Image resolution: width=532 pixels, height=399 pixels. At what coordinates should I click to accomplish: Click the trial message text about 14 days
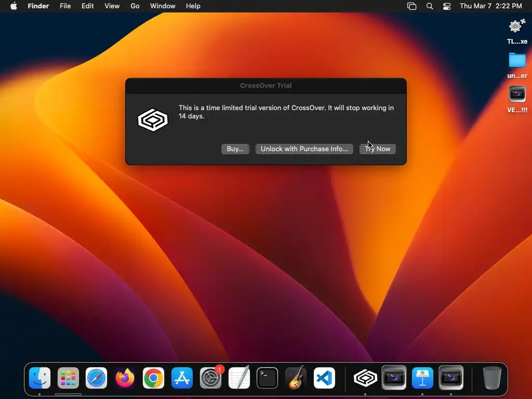pyautogui.click(x=286, y=112)
